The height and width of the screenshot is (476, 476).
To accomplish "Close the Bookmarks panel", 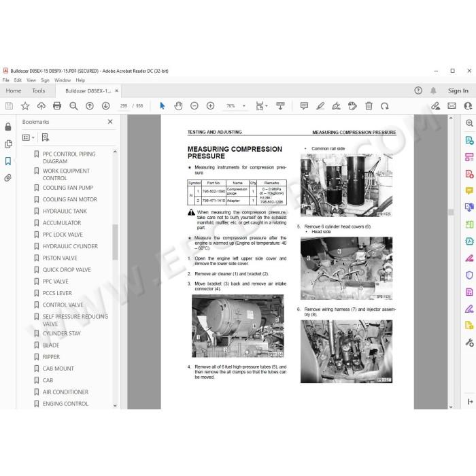I will point(110,122).
